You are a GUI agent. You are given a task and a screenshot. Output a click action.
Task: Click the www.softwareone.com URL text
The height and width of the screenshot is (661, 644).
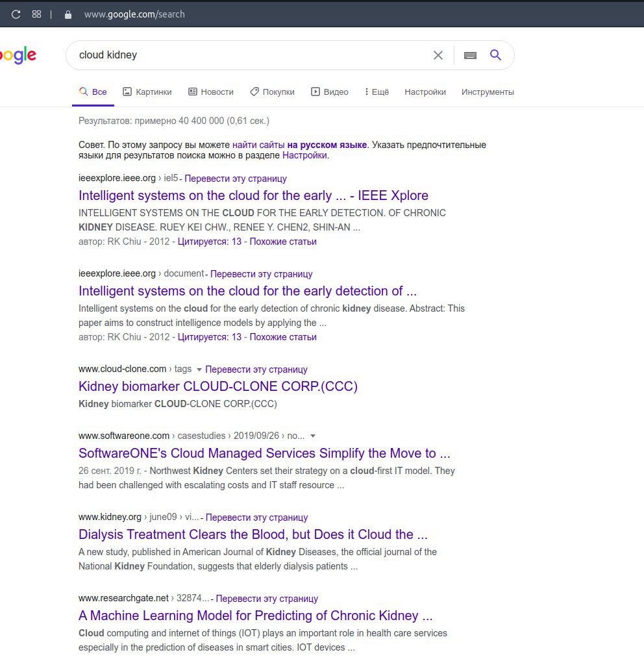[124, 436]
